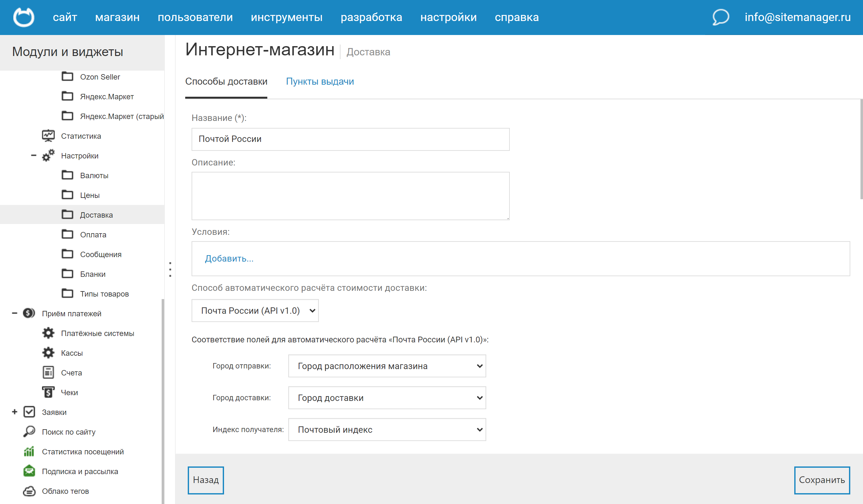Expand the Заявки tree section

pos(14,411)
